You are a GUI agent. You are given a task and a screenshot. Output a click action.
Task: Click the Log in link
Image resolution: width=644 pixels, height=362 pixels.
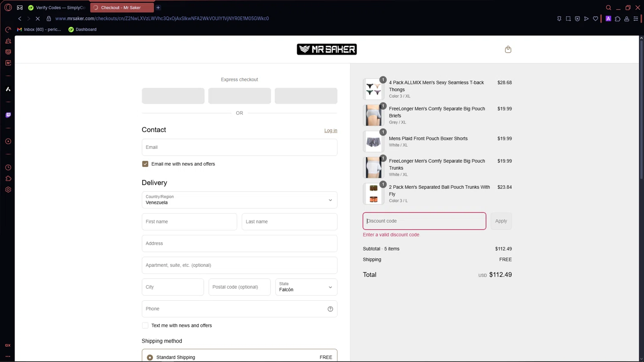click(x=331, y=130)
